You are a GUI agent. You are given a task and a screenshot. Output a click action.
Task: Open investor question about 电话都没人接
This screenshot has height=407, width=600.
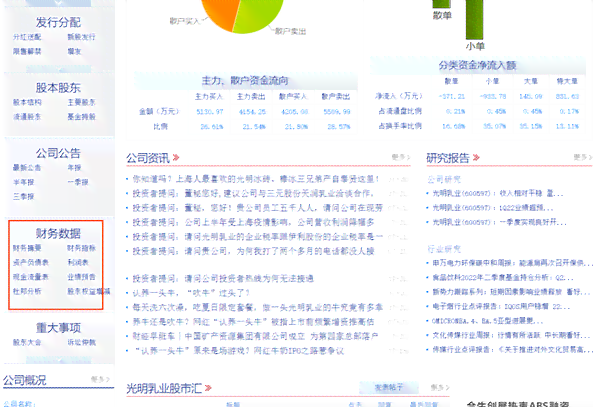point(253,251)
